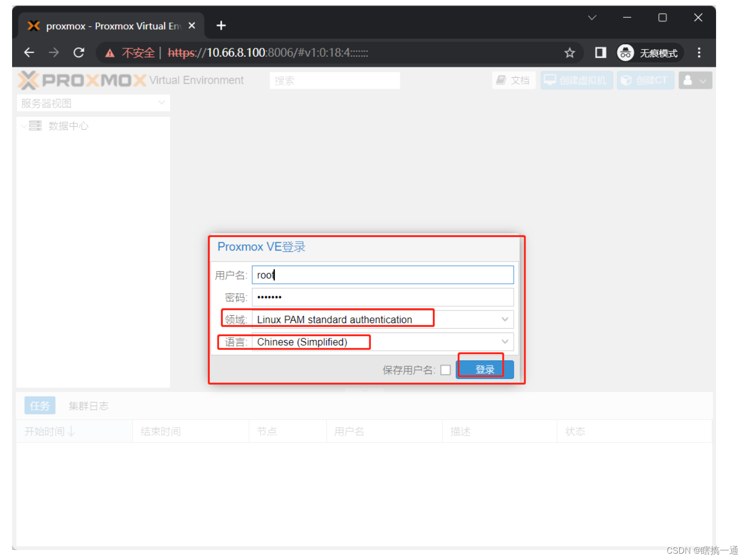Click the Proxmox search field

pos(335,80)
